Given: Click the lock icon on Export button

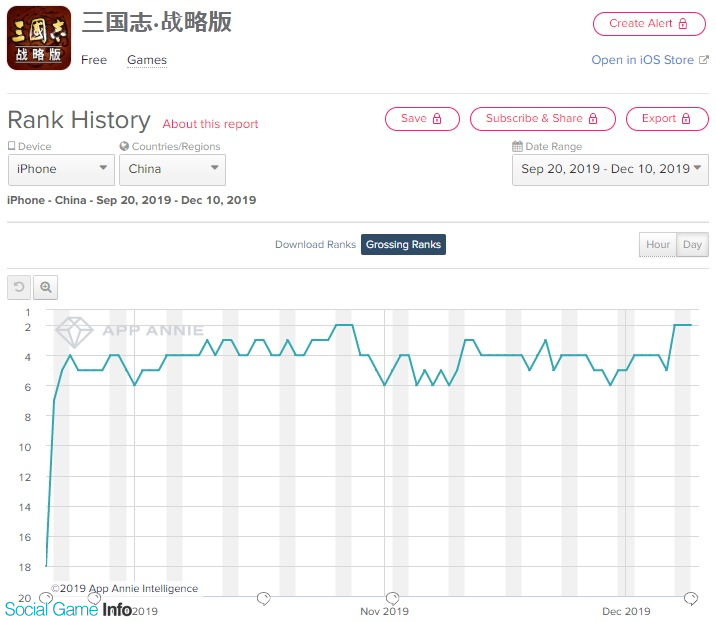Looking at the screenshot, I should (x=686, y=119).
